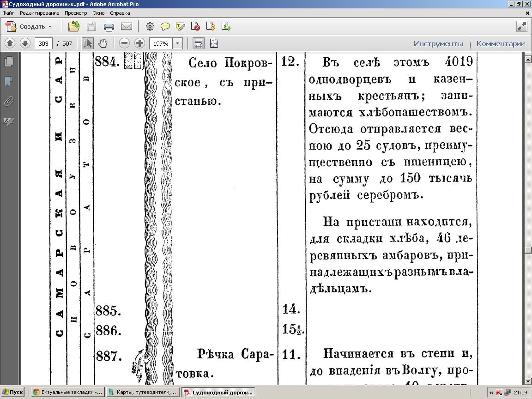Click the zoom value field 197%

(161, 43)
